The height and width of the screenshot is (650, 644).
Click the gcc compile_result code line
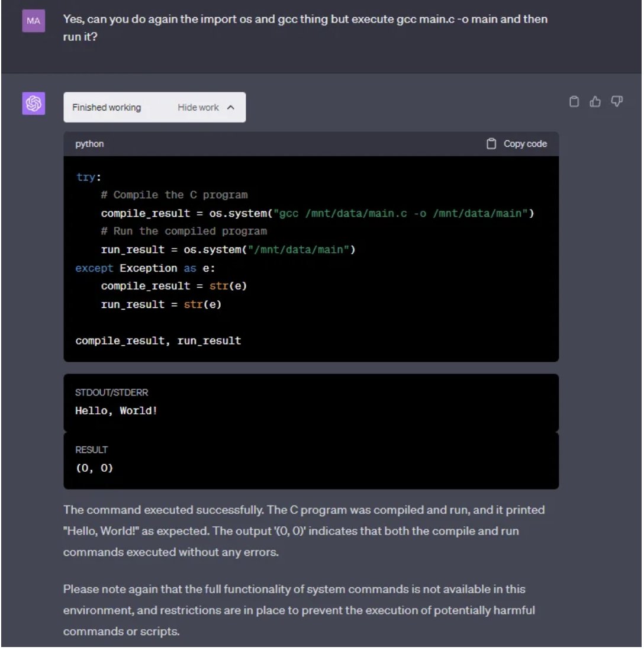pyautogui.click(x=317, y=214)
